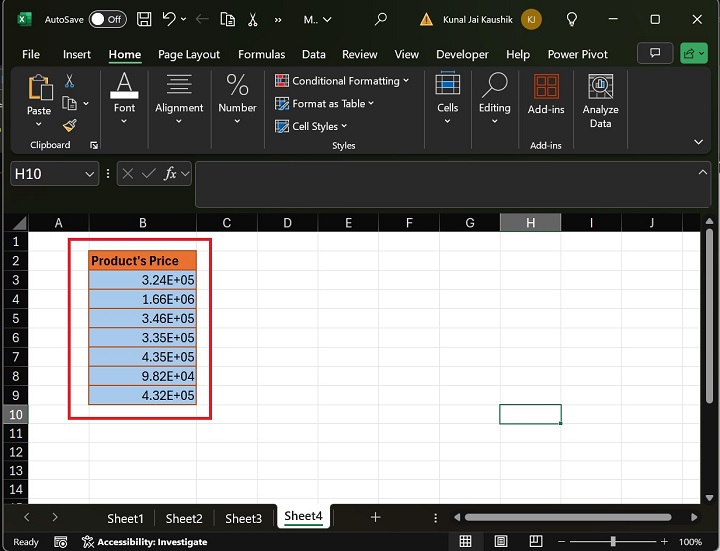Switch to the Sheet2 worksheet tab
Viewport: 720px width, 551px height.
184,518
